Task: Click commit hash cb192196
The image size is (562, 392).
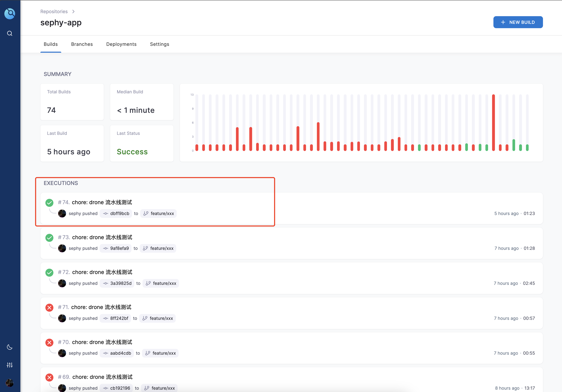Action: coord(120,388)
